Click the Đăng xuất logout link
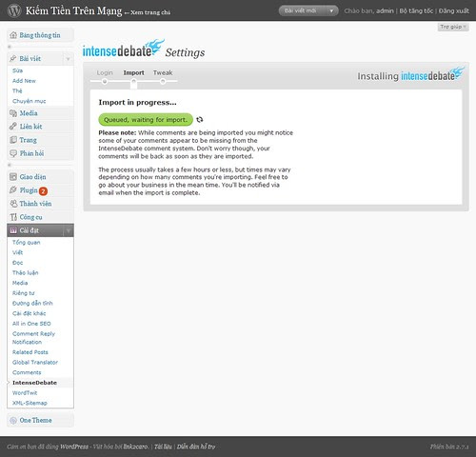This screenshot has height=457, width=476. (x=454, y=10)
